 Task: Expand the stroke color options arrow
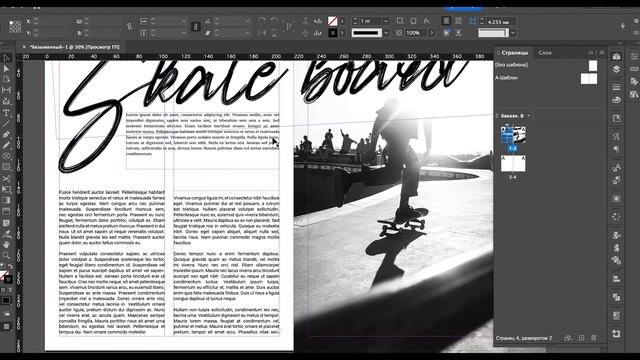[342, 33]
